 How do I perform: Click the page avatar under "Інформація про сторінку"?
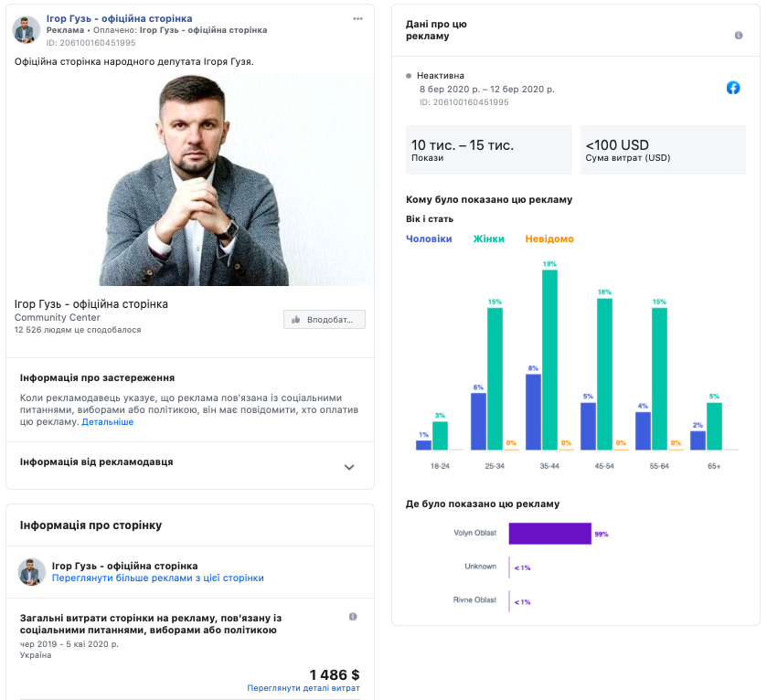point(32,572)
